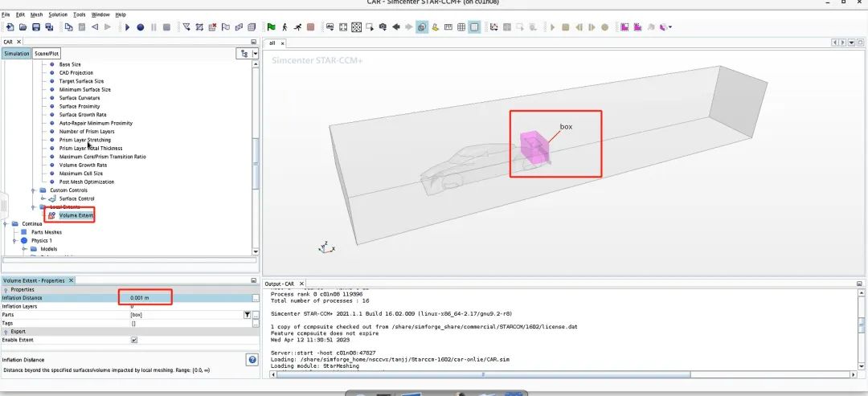Select the Parts Meshes tree item
Image resolution: width=868 pixels, height=396 pixels.
(x=47, y=232)
